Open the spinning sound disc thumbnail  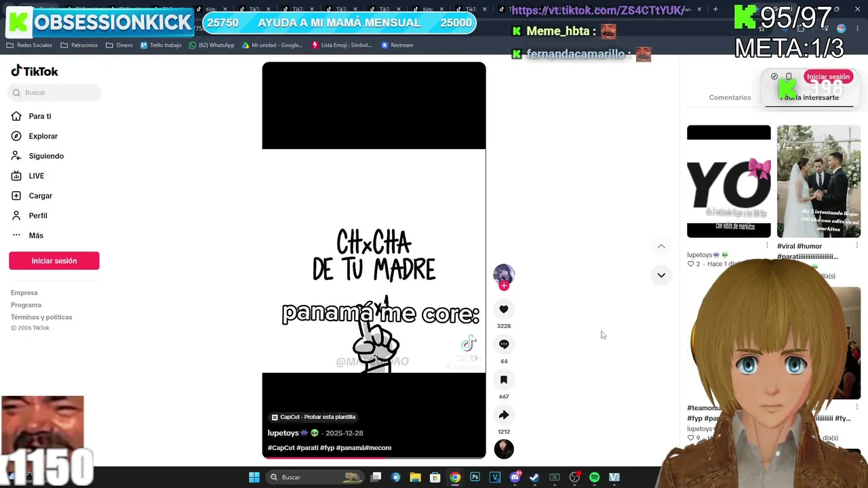click(x=504, y=449)
